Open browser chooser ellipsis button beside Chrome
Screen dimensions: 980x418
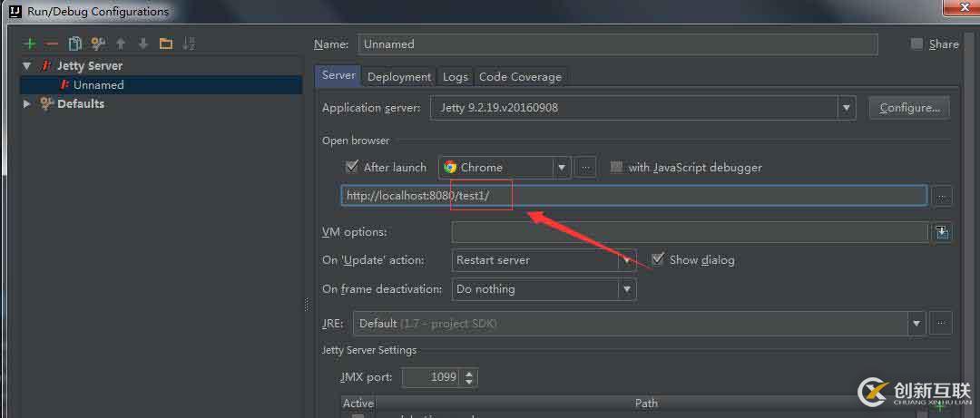pyautogui.click(x=585, y=168)
